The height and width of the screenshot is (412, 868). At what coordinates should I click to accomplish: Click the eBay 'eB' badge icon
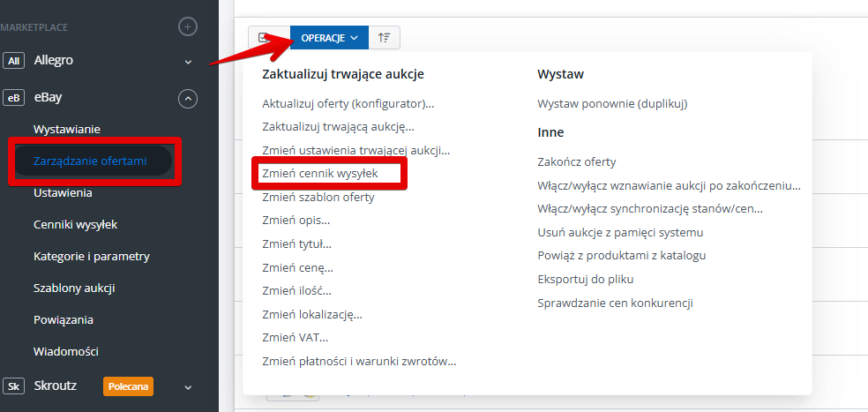[x=14, y=98]
